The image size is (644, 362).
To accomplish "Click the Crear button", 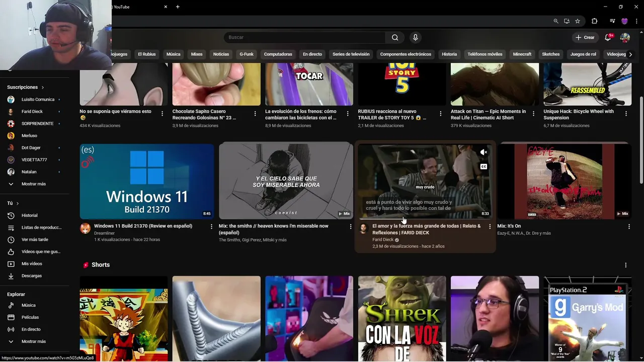I will pos(585,37).
